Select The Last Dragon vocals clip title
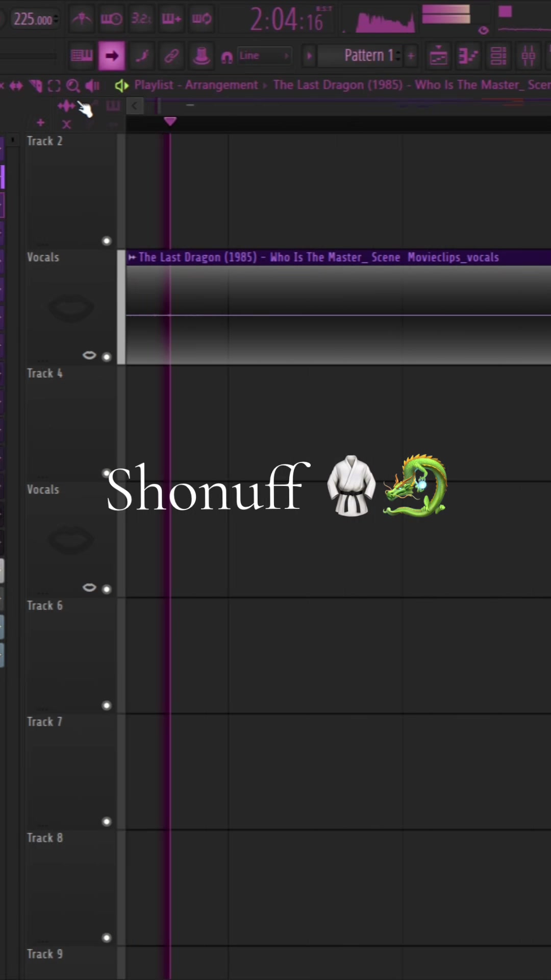Viewport: 551px width, 980px height. pyautogui.click(x=319, y=257)
